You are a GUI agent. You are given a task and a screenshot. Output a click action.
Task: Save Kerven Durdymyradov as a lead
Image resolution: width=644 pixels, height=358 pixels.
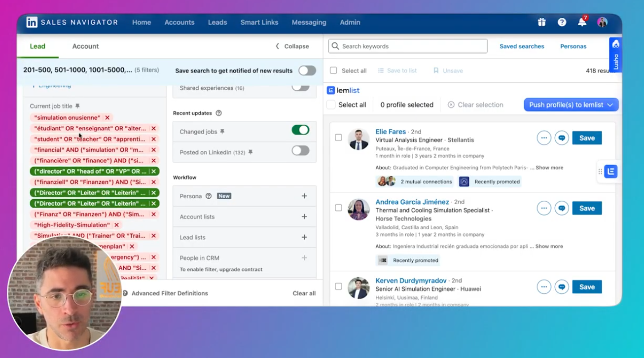(x=587, y=287)
